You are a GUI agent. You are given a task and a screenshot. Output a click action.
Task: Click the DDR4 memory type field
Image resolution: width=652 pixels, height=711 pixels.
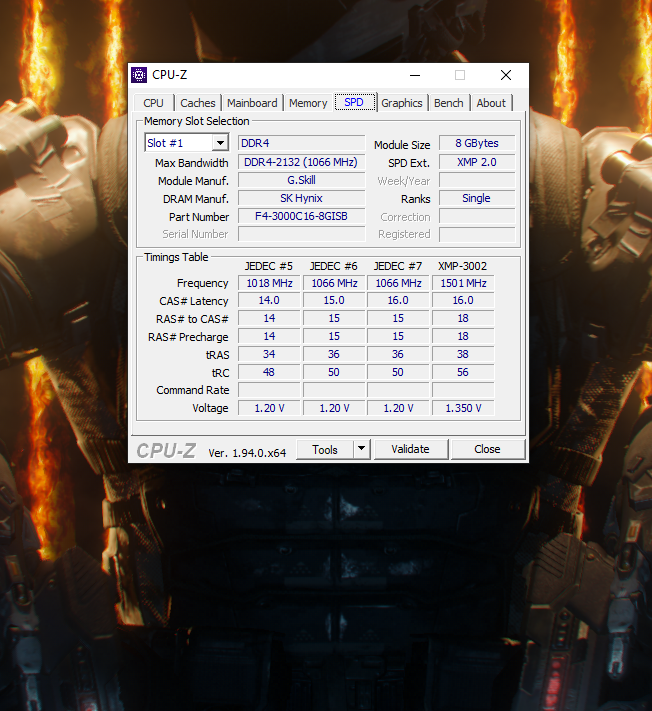(302, 143)
